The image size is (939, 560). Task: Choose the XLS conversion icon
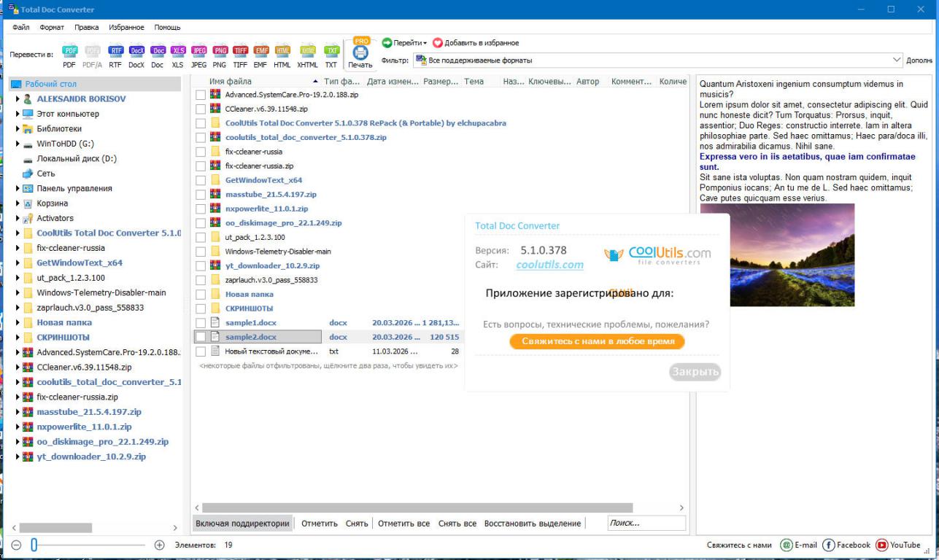[x=178, y=52]
